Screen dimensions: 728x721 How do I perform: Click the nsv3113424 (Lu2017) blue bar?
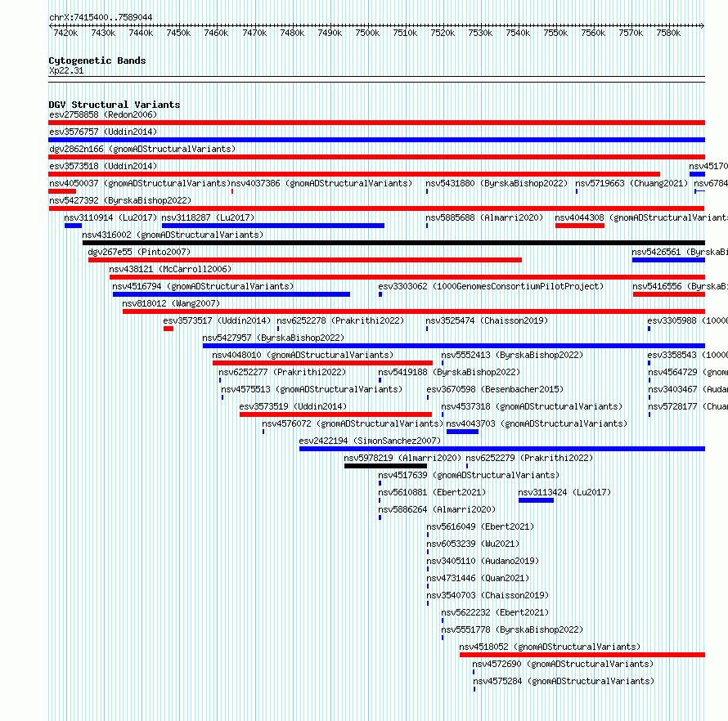click(537, 500)
